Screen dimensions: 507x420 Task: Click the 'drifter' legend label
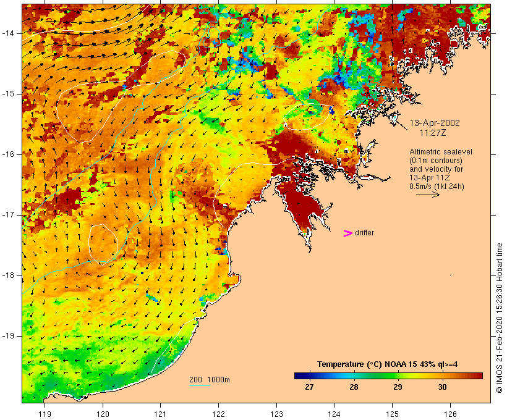[x=364, y=233]
